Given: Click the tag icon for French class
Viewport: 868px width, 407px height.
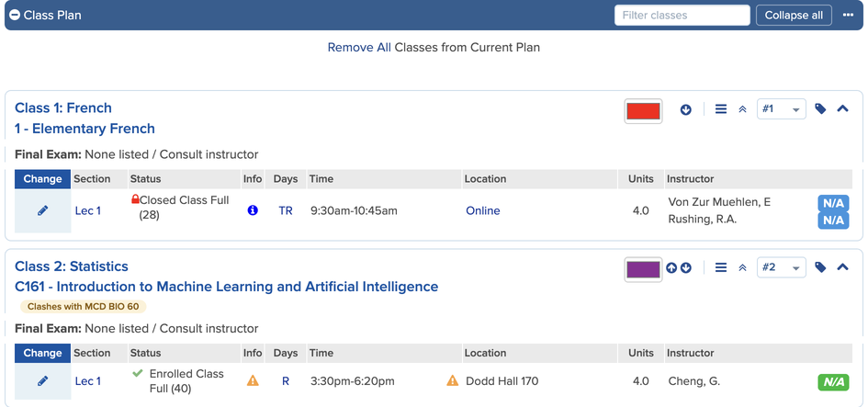Looking at the screenshot, I should [820, 109].
